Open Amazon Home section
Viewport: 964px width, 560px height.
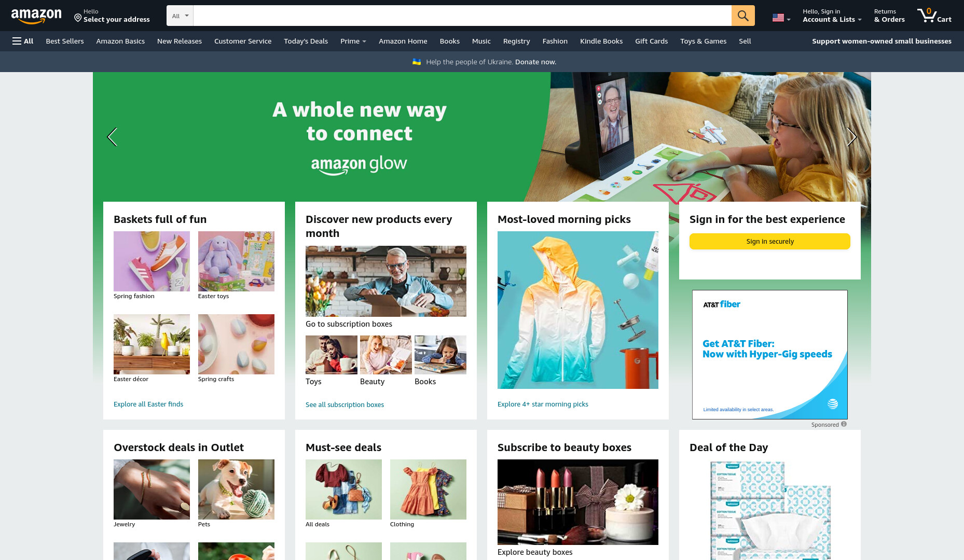[x=403, y=41]
